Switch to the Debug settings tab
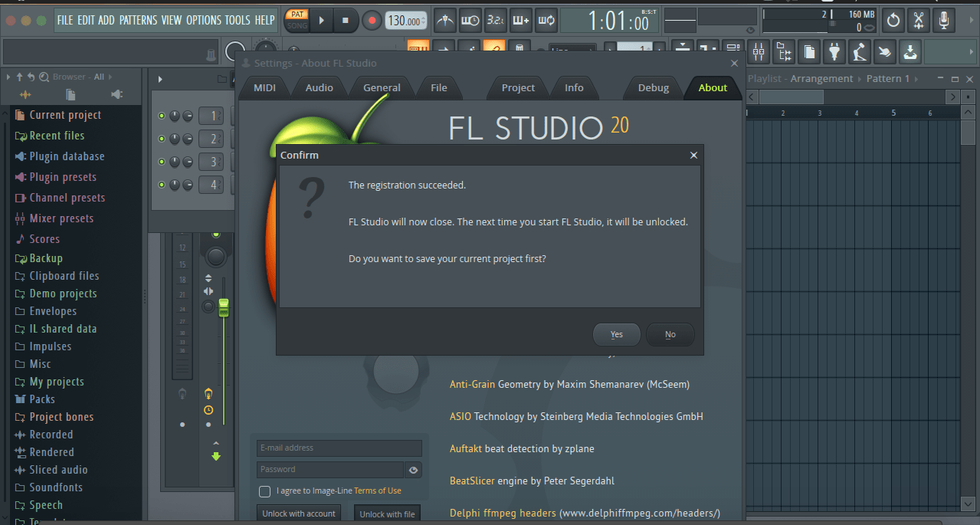The width and height of the screenshot is (980, 525). coord(654,87)
